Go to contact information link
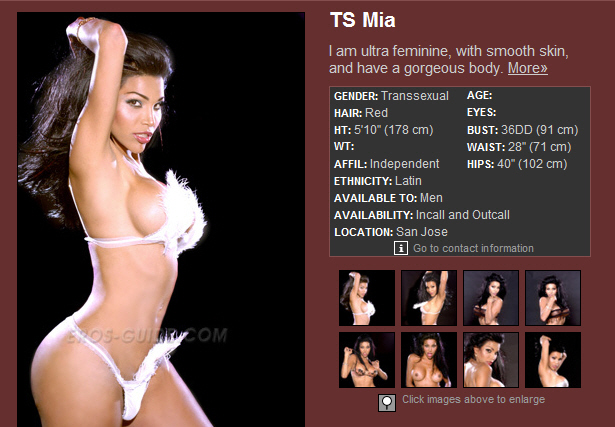This screenshot has width=615, height=427. point(473,248)
